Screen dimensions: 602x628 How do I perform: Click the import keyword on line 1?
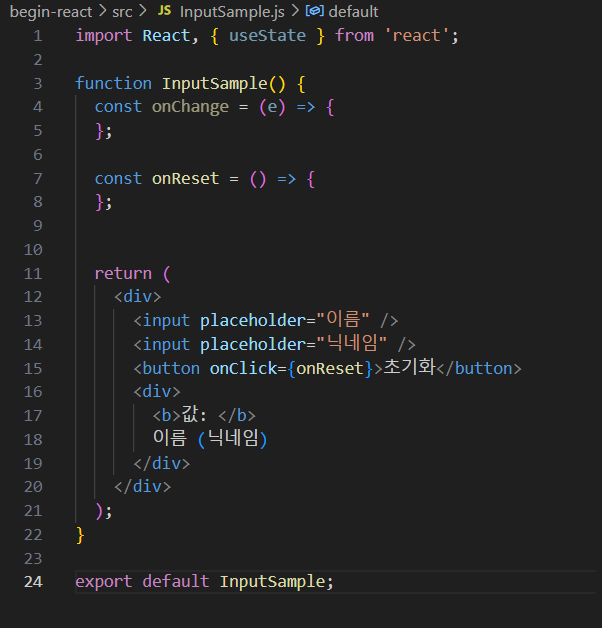(x=104, y=36)
